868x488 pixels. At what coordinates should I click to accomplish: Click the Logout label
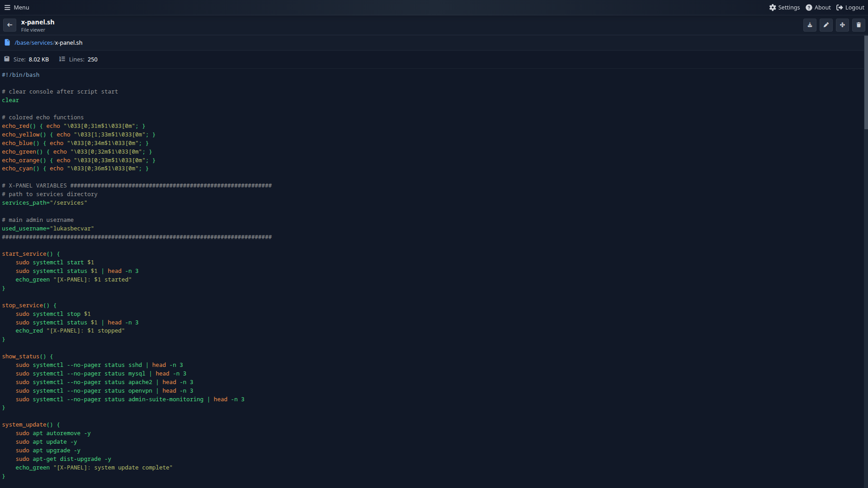pos(854,7)
